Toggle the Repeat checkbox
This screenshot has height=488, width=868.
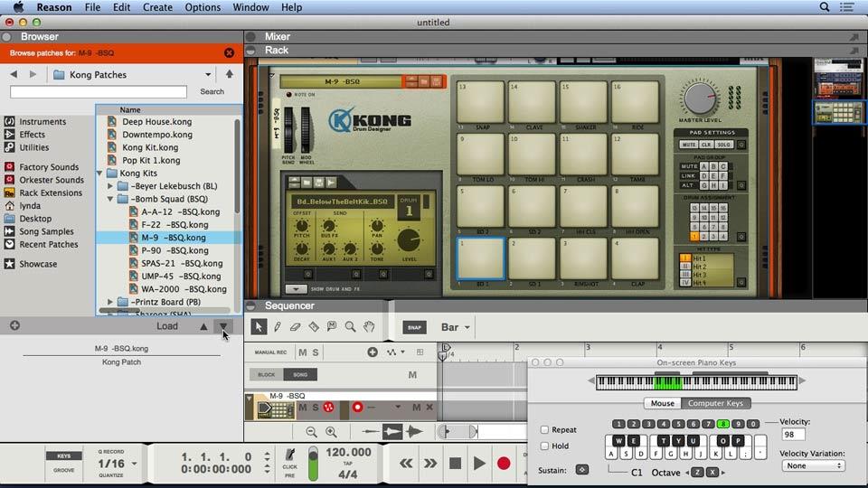click(544, 429)
